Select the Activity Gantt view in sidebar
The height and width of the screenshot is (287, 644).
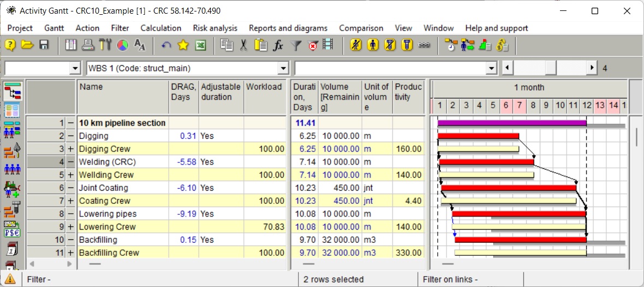[12, 91]
